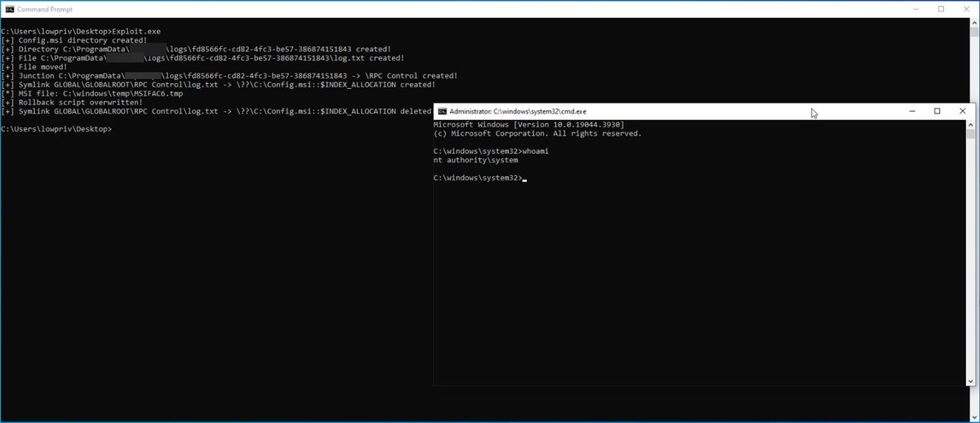Click the scroll-up arrow in Administrator cmd window
The image size is (980, 423).
[x=971, y=124]
